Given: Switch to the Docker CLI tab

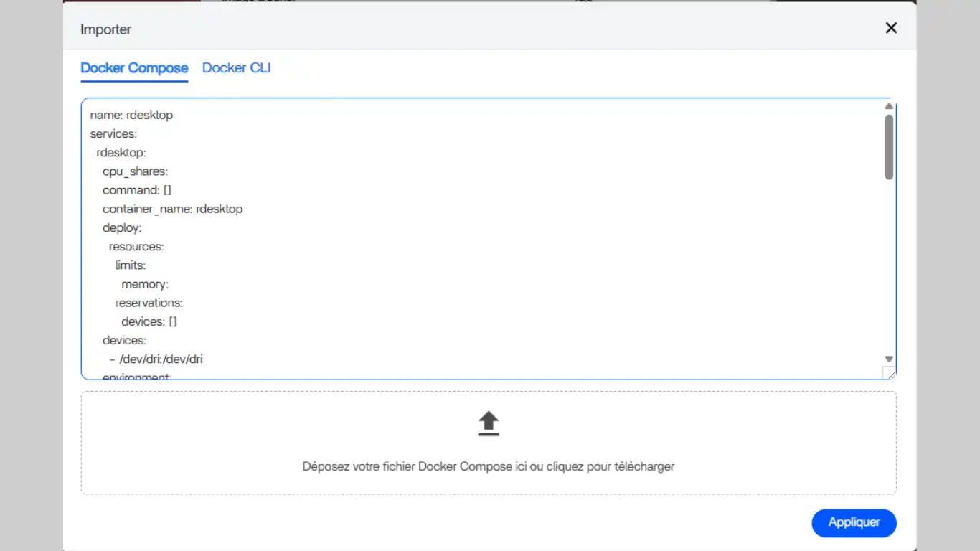Looking at the screenshot, I should (236, 68).
